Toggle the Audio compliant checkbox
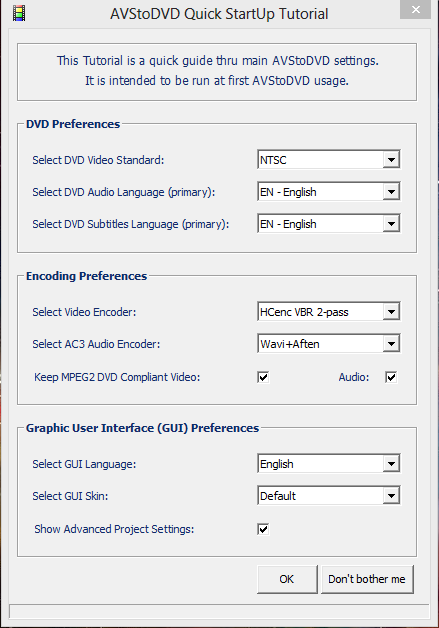Screen dimensions: 439x628 [x=391, y=377]
